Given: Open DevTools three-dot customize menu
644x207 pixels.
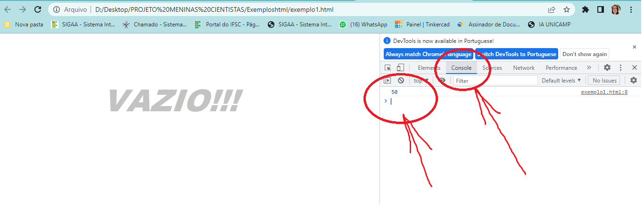Looking at the screenshot, I should 620,68.
